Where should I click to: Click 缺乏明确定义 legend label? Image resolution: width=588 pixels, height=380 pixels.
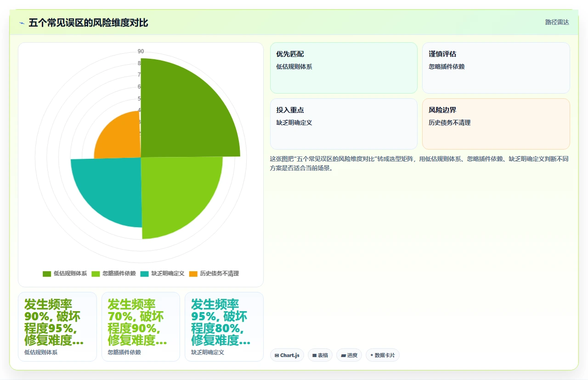click(x=168, y=274)
